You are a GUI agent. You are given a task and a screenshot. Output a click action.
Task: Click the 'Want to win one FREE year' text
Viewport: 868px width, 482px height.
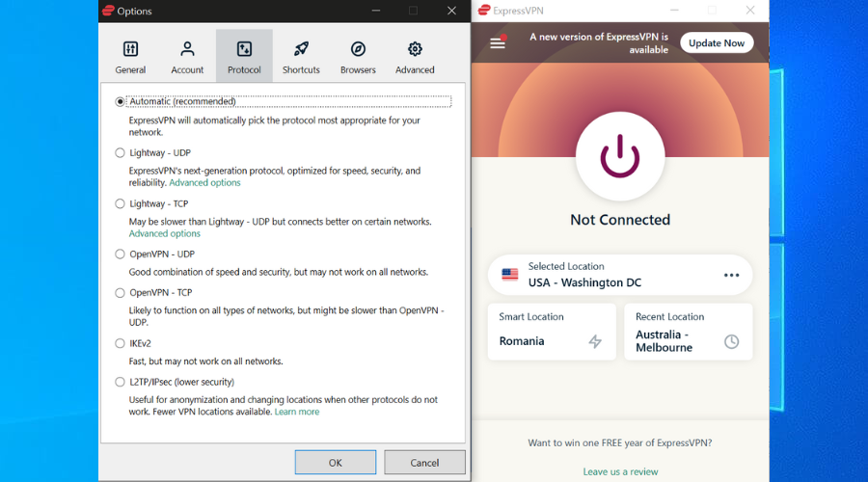620,442
